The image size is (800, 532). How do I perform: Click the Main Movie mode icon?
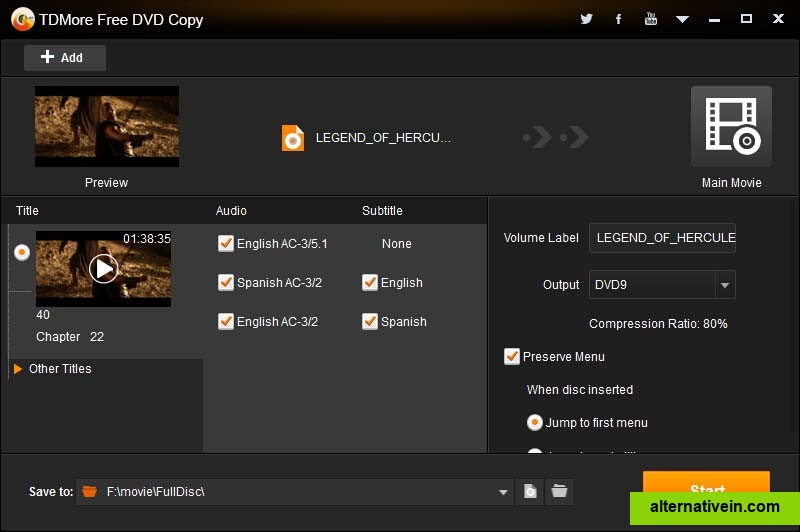coord(731,127)
